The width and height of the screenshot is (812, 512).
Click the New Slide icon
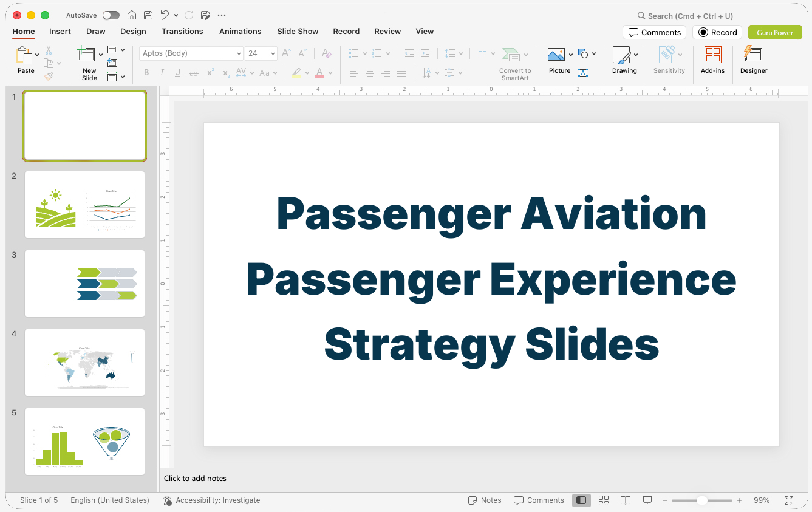coord(86,55)
